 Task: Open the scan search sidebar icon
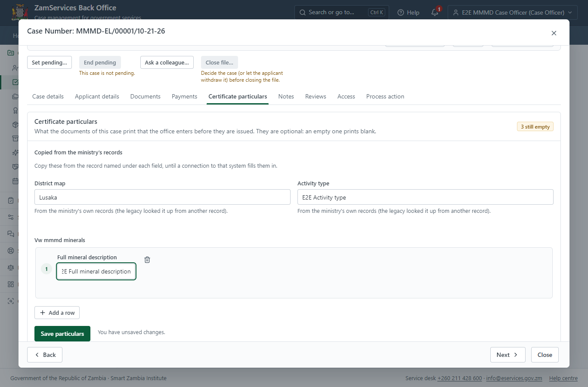11,301
